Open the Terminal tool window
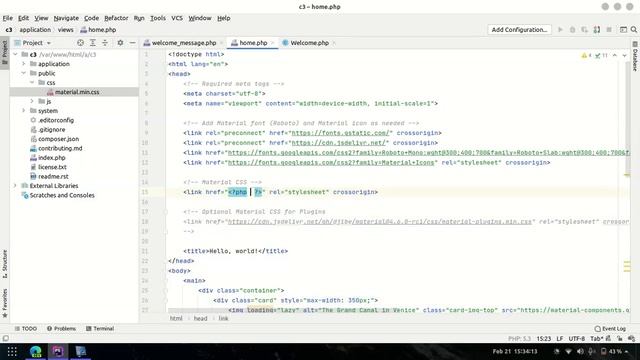 (100, 329)
